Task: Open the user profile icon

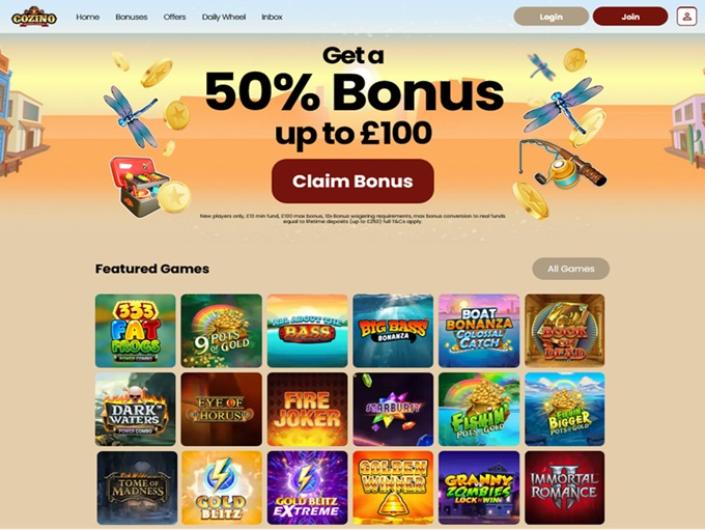Action: [x=687, y=17]
